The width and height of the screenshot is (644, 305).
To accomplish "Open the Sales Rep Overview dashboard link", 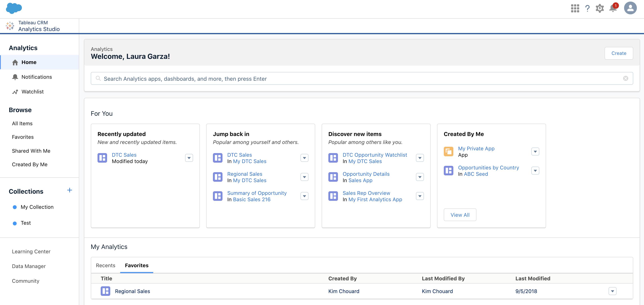I will pyautogui.click(x=366, y=193).
